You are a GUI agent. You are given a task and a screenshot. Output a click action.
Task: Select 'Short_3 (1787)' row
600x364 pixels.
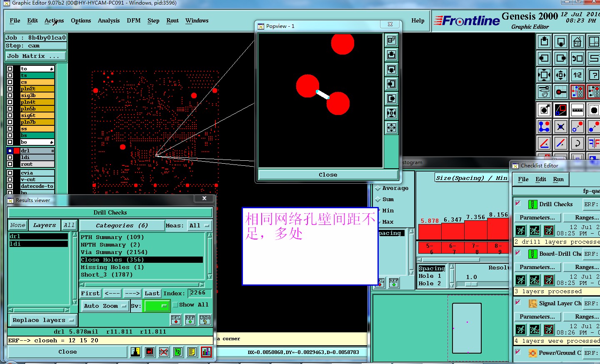[x=142, y=274]
